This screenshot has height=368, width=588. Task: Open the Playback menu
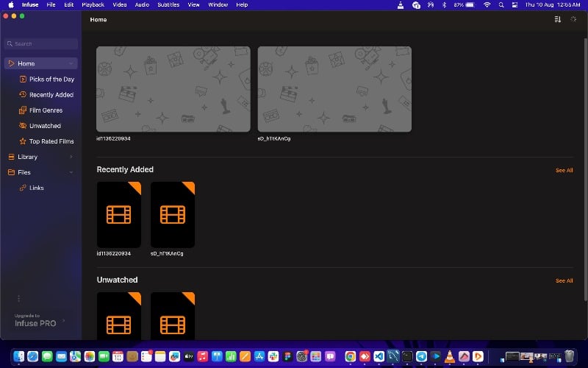pos(93,5)
